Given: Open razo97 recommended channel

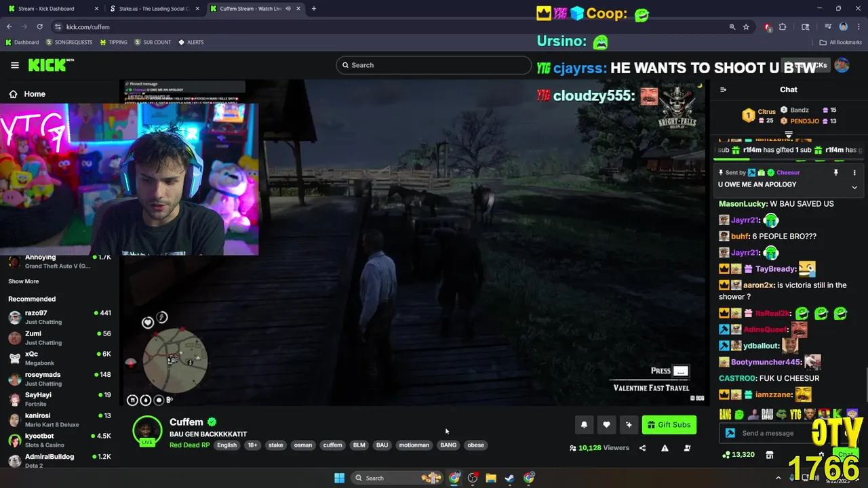Looking at the screenshot, I should [x=59, y=317].
